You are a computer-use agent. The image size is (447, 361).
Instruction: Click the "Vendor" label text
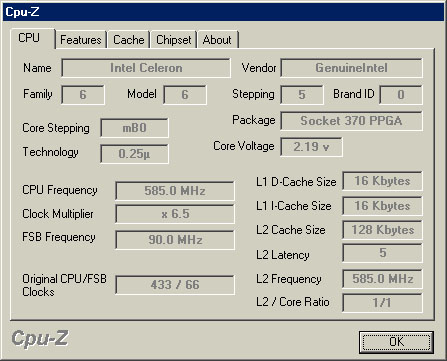259,68
